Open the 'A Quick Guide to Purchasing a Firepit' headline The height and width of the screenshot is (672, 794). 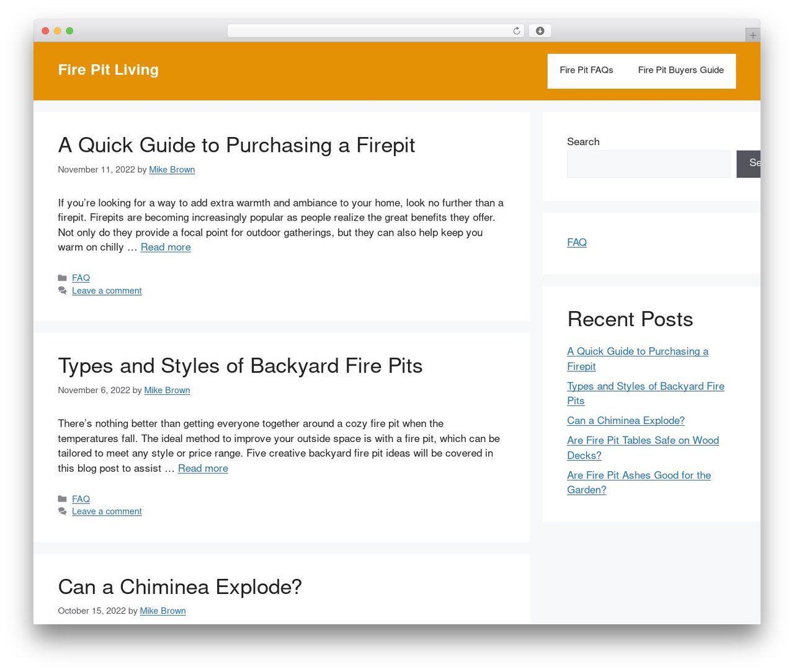point(236,145)
